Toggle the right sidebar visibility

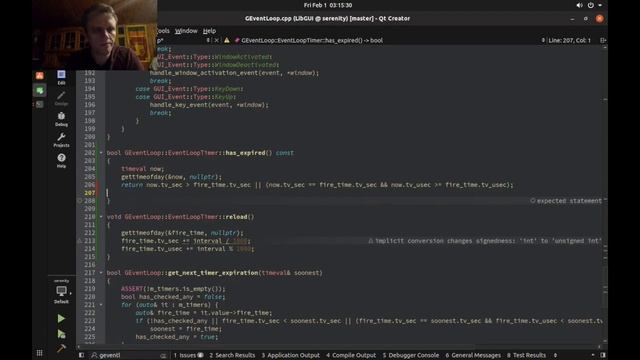coord(603,355)
